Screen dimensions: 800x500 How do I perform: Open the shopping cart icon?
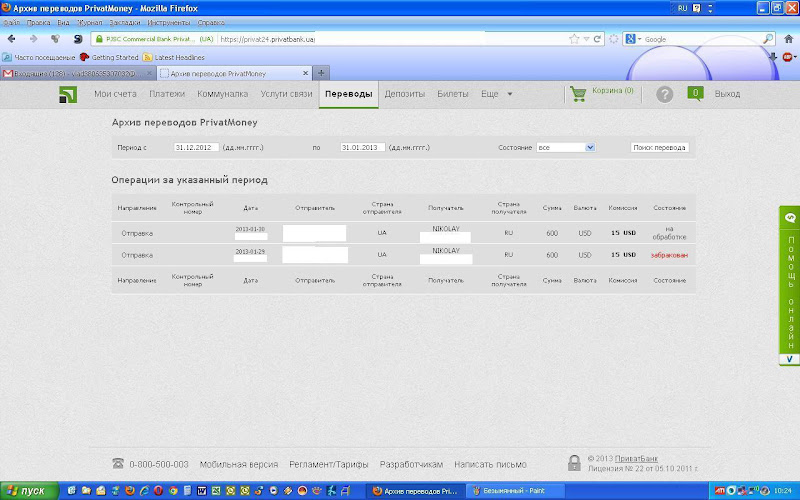pyautogui.click(x=578, y=94)
